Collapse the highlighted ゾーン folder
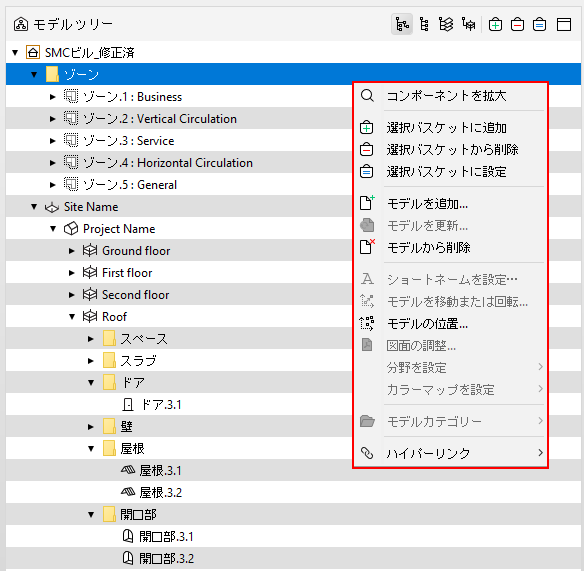Viewport: 584px width, 571px height. 34,74
